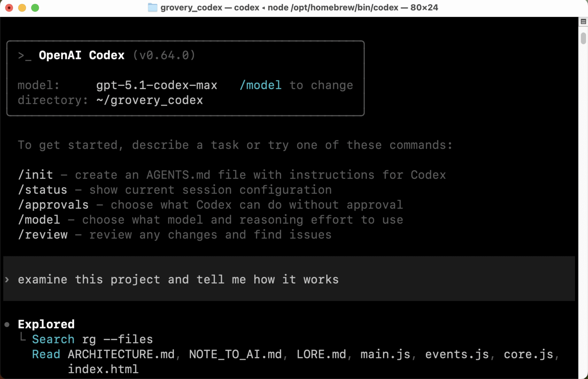Select the gpt-5.1-codex-max model label
This screenshot has height=379, width=588.
[157, 85]
